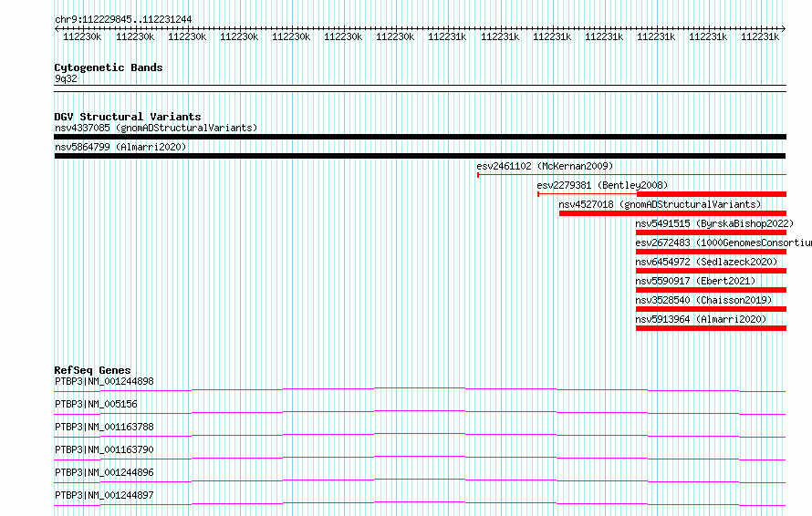The image size is (812, 516).
Task: Click the thick red segment of esv2279381
Action: click(x=711, y=194)
